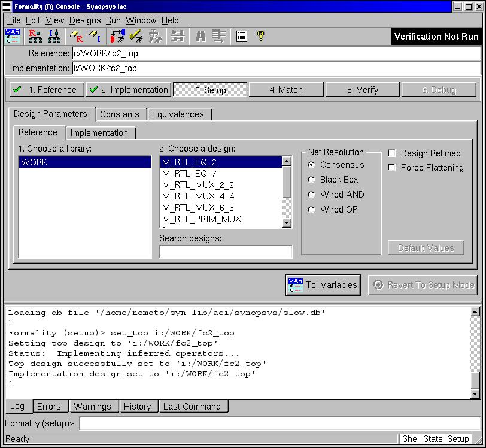Open the File menu

click(x=14, y=20)
